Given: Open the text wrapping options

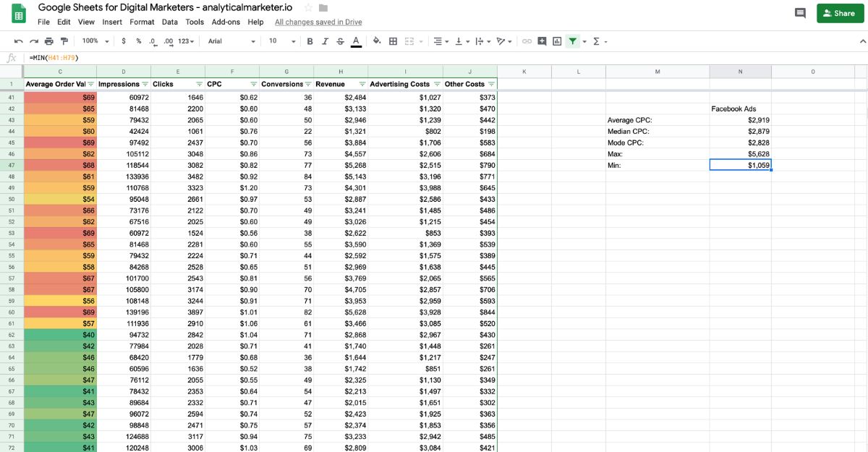Looking at the screenshot, I should pyautogui.click(x=482, y=41).
